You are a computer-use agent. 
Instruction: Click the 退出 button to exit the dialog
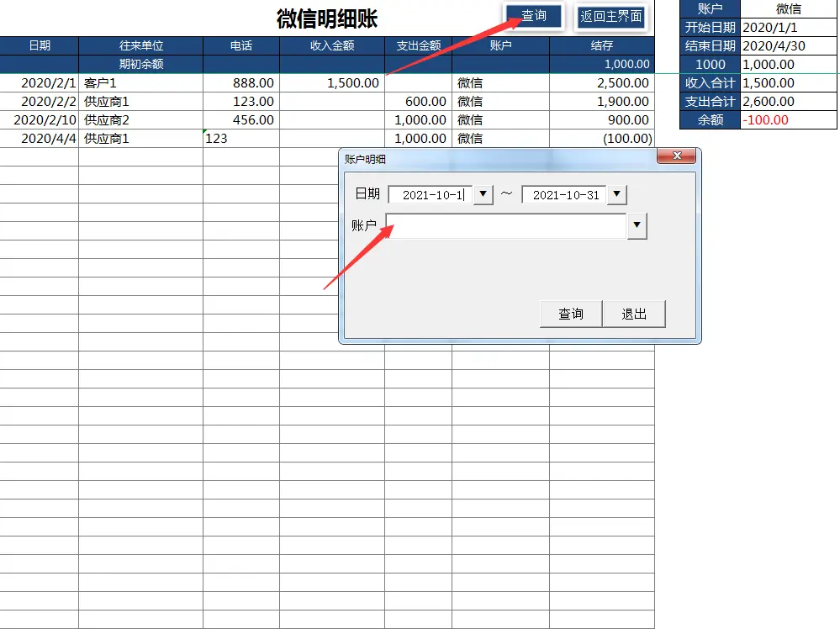pos(635,313)
